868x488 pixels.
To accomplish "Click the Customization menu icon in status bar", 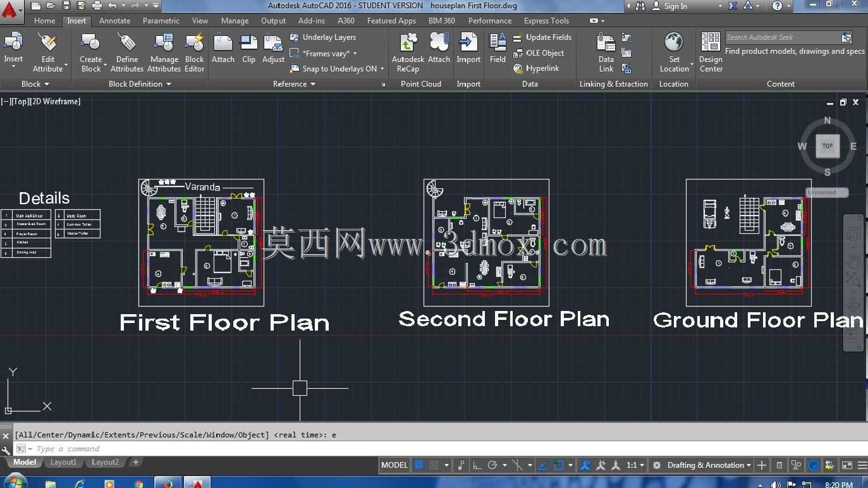I will 862,465.
